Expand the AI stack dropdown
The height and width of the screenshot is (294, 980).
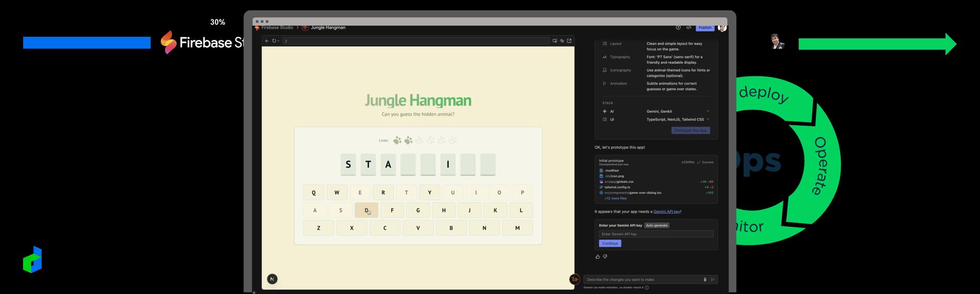pos(707,111)
